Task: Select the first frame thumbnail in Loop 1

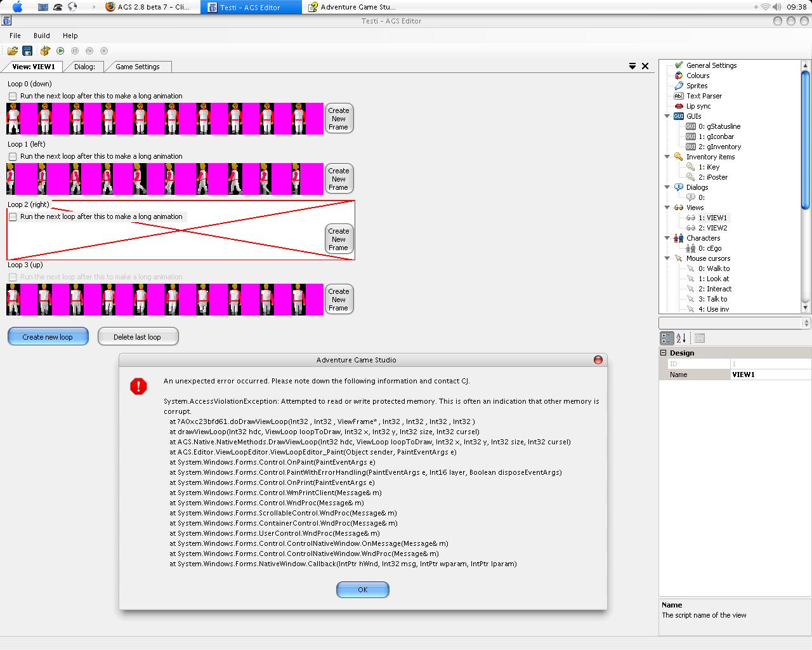Action: [11, 179]
